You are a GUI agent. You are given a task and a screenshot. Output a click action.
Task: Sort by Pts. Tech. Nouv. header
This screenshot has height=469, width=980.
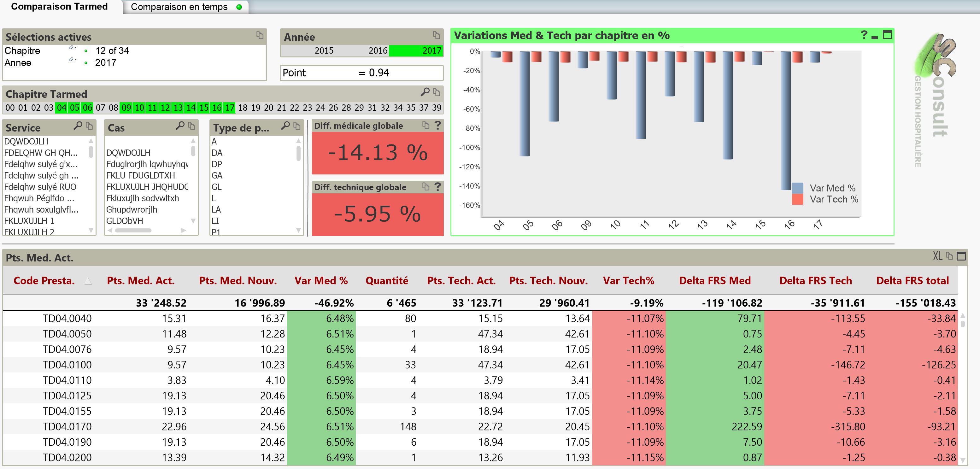click(548, 281)
